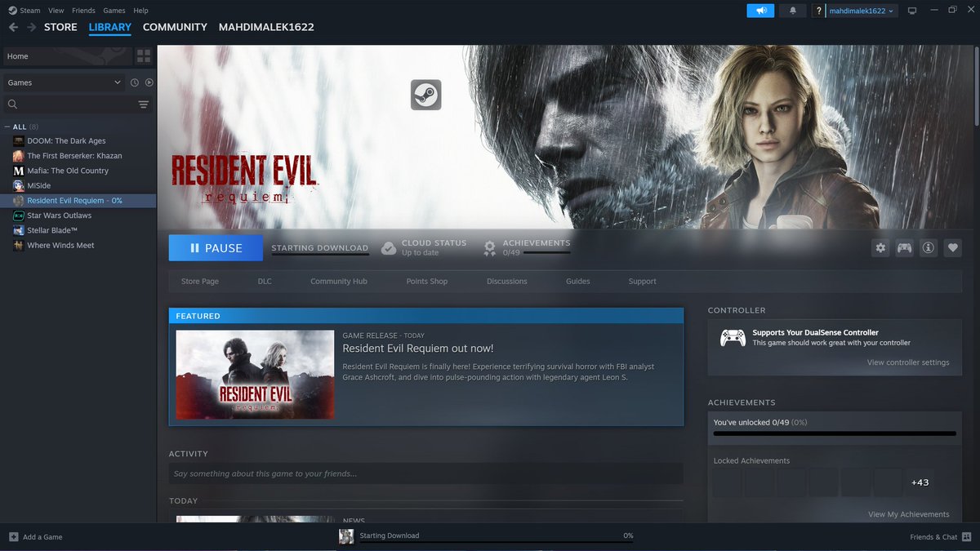
Task: Open the Games menu
Action: [114, 11]
